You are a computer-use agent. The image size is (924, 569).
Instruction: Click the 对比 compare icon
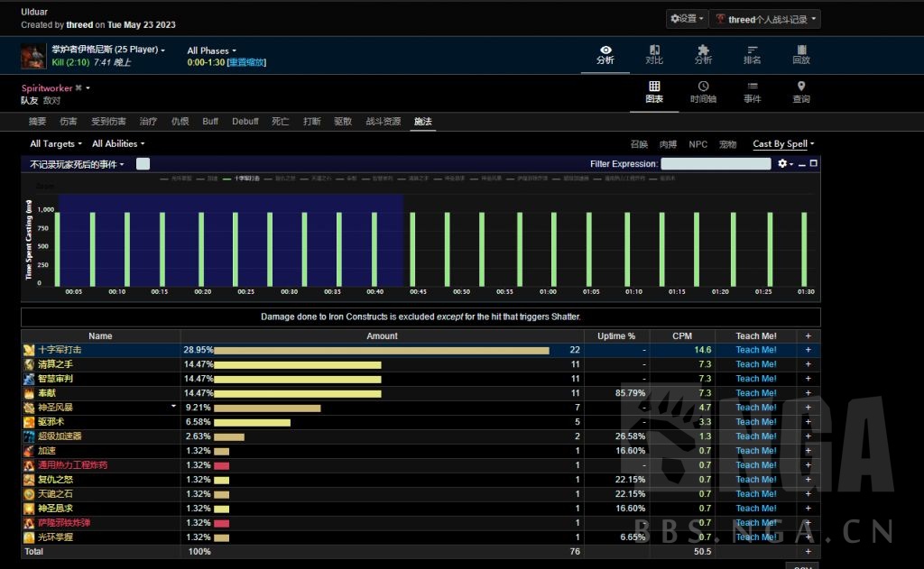[x=654, y=54]
